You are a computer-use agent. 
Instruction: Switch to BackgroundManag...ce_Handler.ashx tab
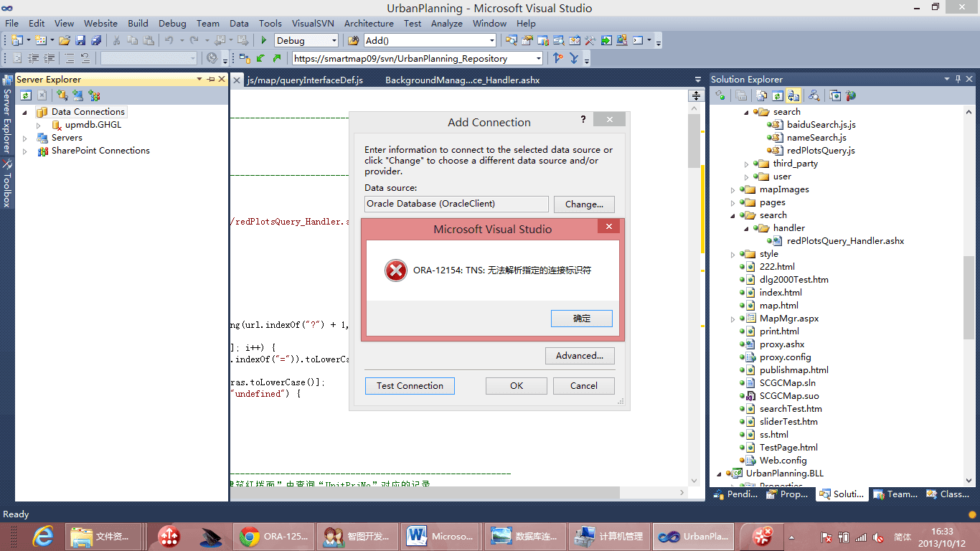coord(463,80)
